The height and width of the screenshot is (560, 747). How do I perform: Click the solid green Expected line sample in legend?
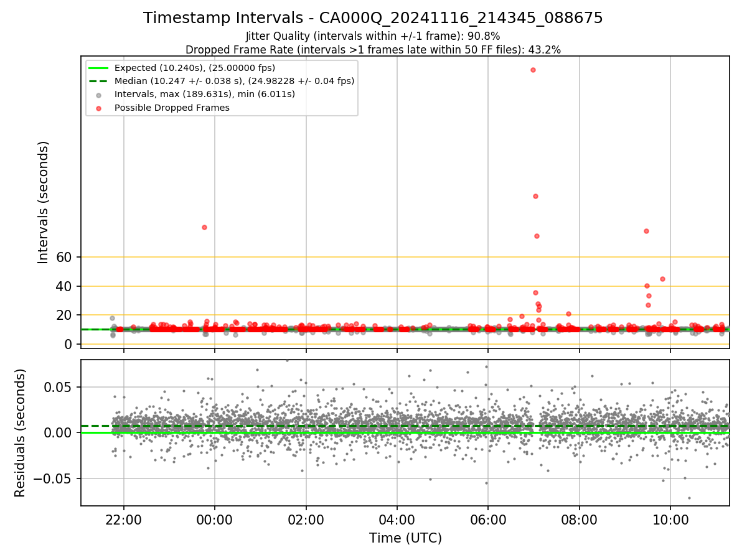[99, 68]
